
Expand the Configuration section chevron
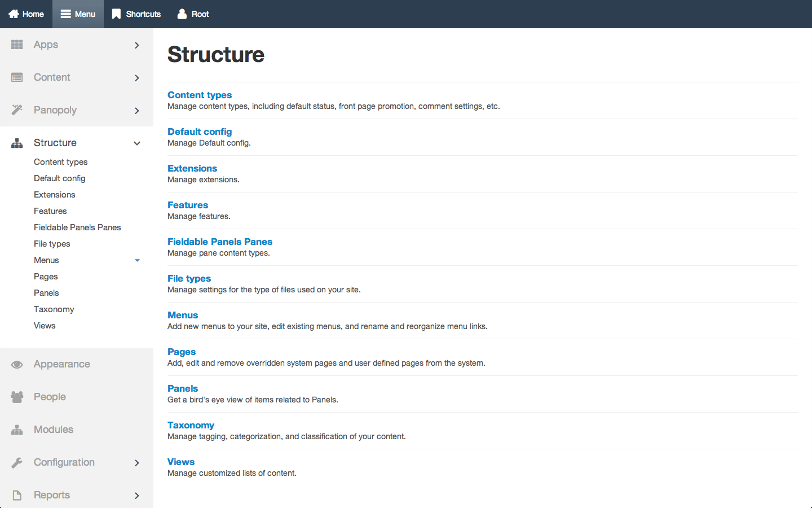(x=137, y=463)
